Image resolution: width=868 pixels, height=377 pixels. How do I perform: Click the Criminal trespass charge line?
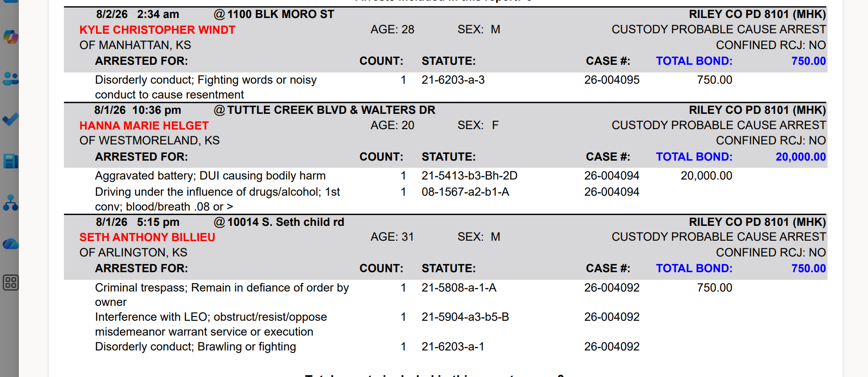pyautogui.click(x=222, y=295)
